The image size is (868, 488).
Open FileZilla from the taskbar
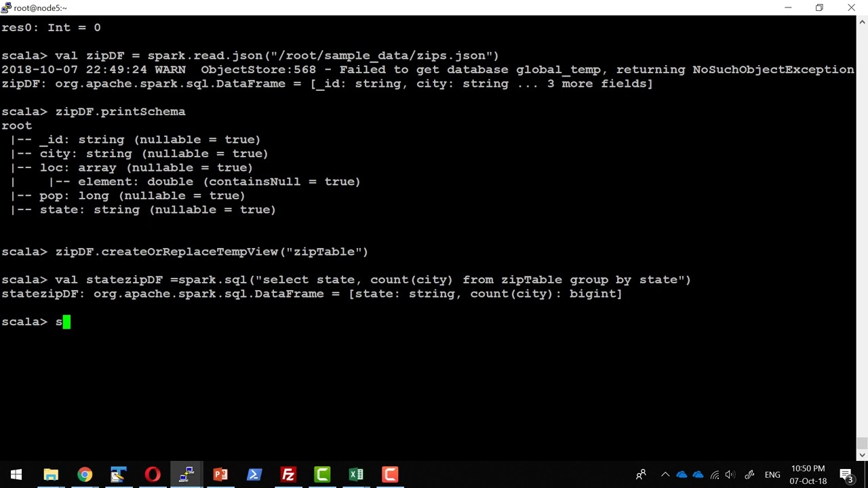point(288,474)
